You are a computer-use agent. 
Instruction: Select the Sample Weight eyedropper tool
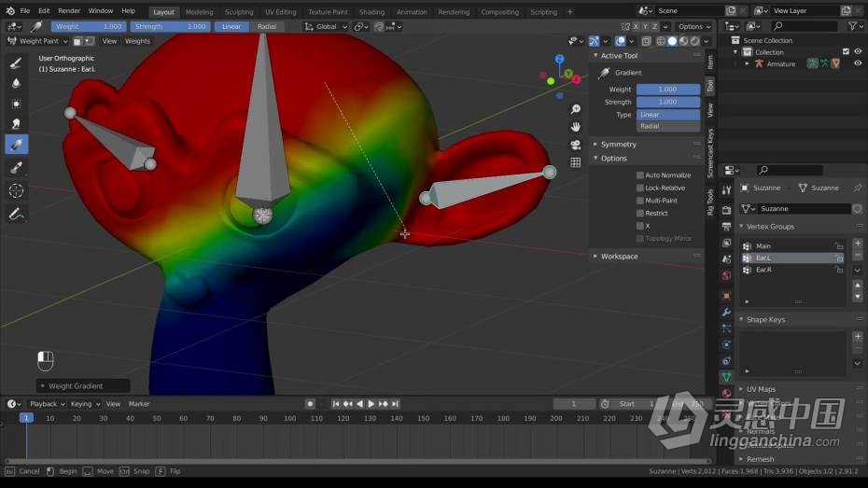pos(16,168)
